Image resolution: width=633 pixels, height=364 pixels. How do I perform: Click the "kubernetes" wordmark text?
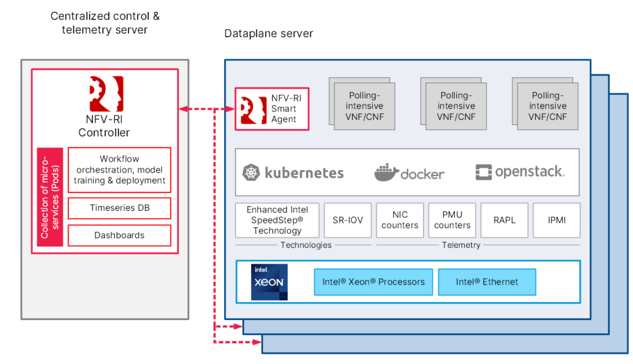304,173
